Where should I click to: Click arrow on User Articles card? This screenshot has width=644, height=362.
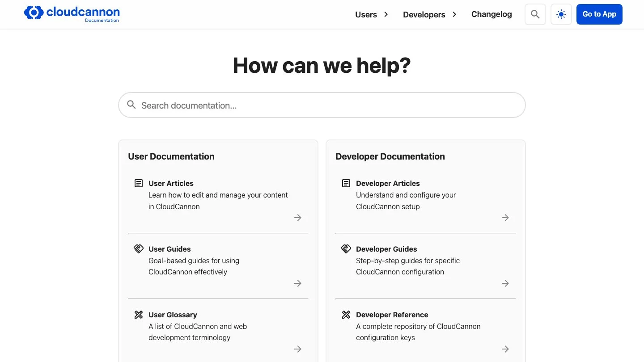[298, 218]
